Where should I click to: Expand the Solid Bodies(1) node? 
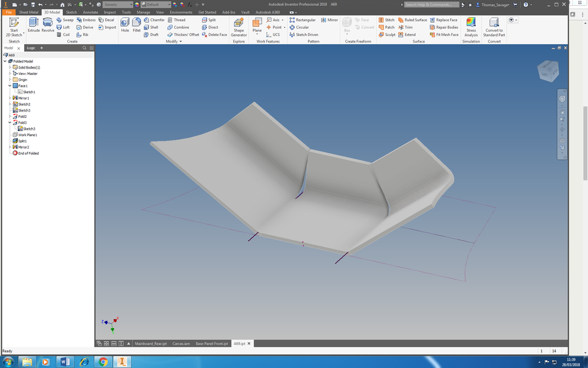point(10,67)
